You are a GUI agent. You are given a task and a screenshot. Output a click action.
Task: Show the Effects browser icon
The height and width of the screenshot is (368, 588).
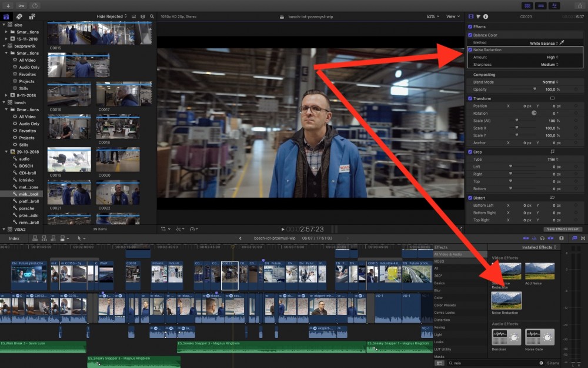coord(574,238)
